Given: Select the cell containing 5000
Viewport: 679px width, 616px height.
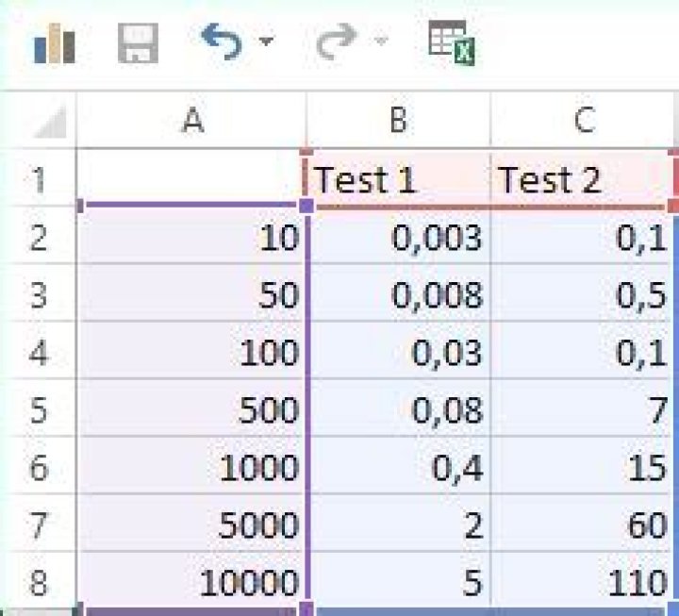Looking at the screenshot, I should tap(191, 524).
